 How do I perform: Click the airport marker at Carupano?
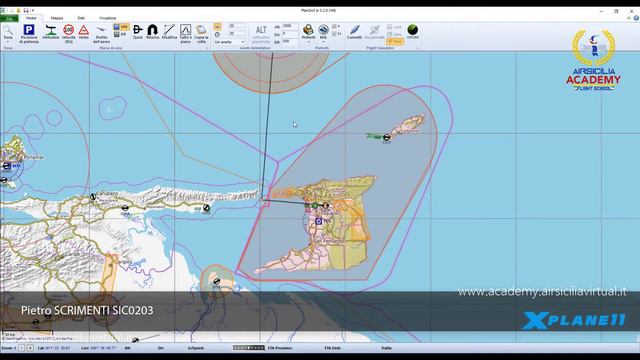(93, 197)
